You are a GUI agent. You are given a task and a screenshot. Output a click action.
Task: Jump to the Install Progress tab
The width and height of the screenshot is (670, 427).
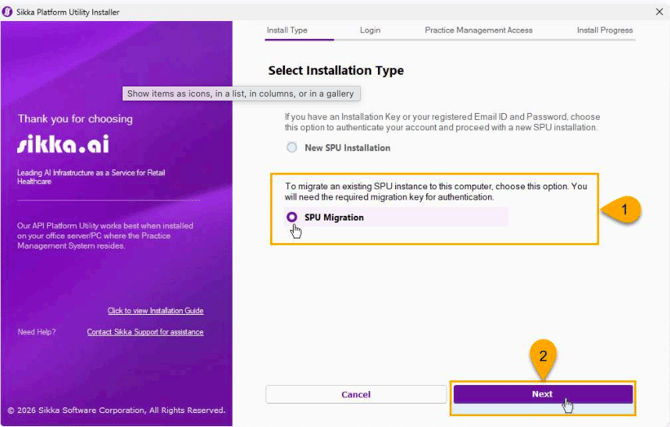click(604, 30)
